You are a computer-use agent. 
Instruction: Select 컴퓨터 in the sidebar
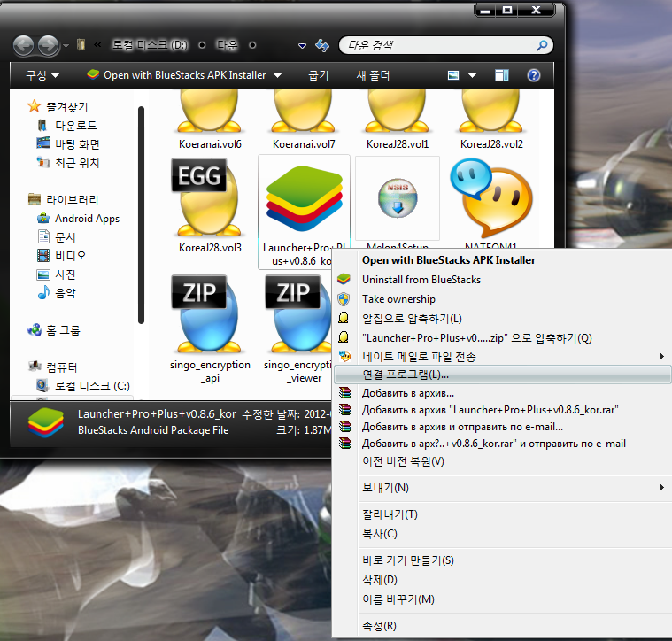(x=53, y=367)
